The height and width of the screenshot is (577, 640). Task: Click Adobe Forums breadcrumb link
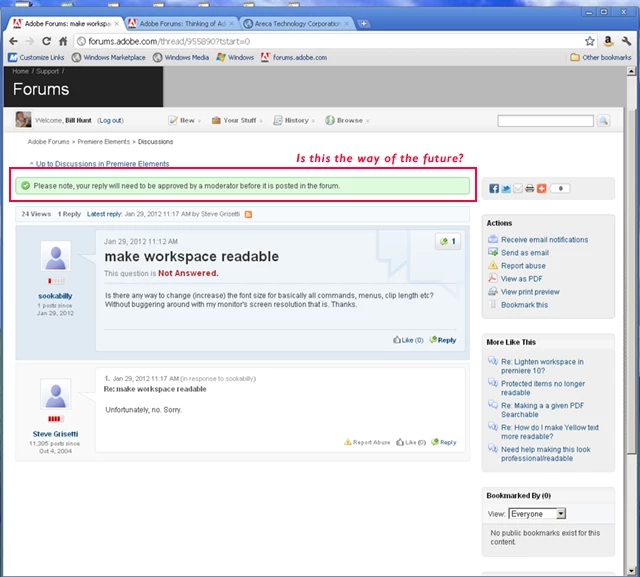pyautogui.click(x=48, y=142)
